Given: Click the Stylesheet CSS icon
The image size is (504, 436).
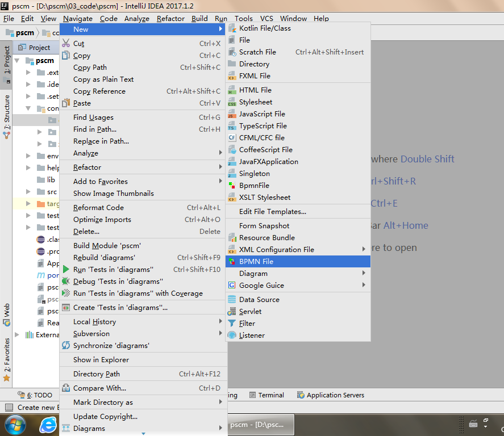Looking at the screenshot, I should coord(232,102).
